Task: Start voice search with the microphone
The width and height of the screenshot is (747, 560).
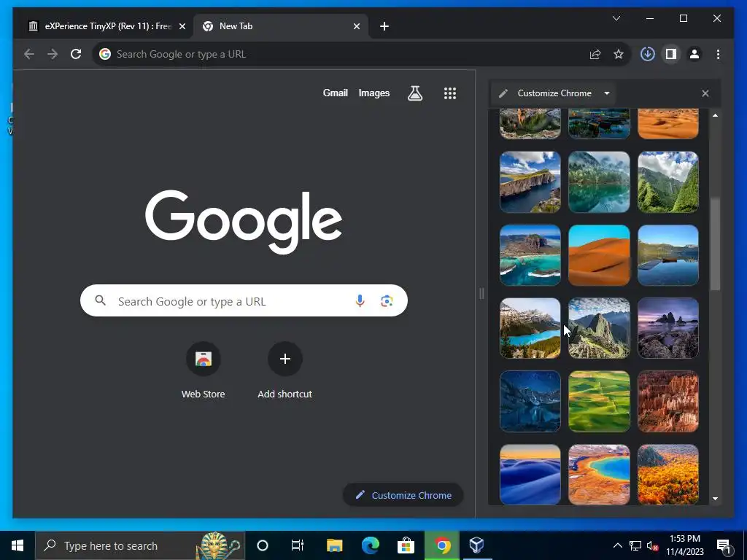Action: [x=360, y=300]
